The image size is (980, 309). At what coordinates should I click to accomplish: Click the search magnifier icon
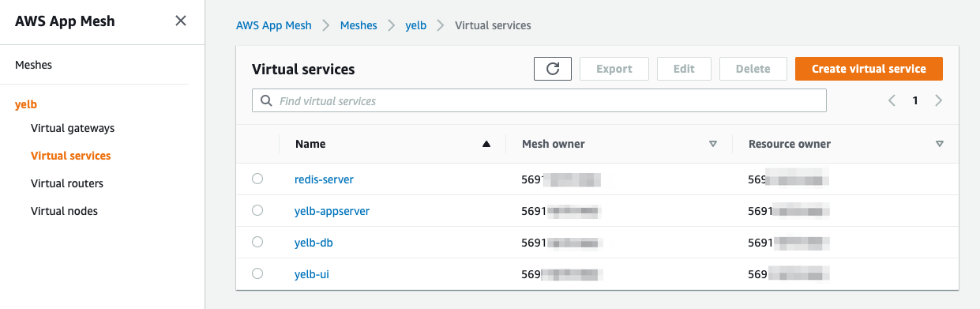266,100
